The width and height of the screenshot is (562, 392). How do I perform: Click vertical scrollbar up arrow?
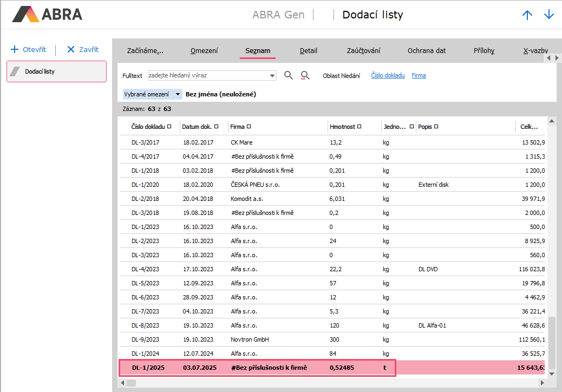(x=552, y=121)
